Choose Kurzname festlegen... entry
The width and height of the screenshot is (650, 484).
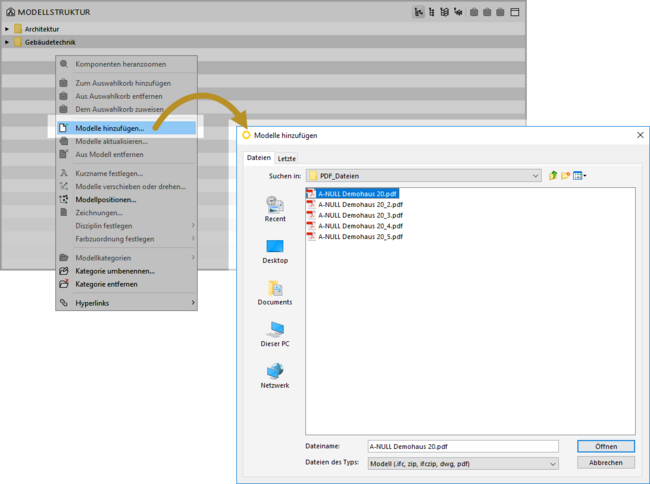click(x=126, y=173)
